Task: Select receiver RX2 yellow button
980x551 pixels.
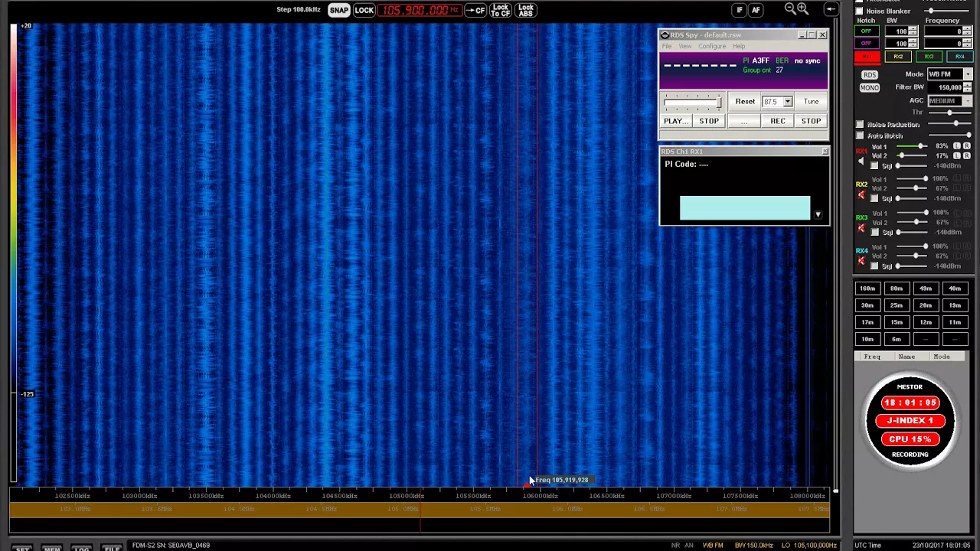Action: pyautogui.click(x=898, y=57)
